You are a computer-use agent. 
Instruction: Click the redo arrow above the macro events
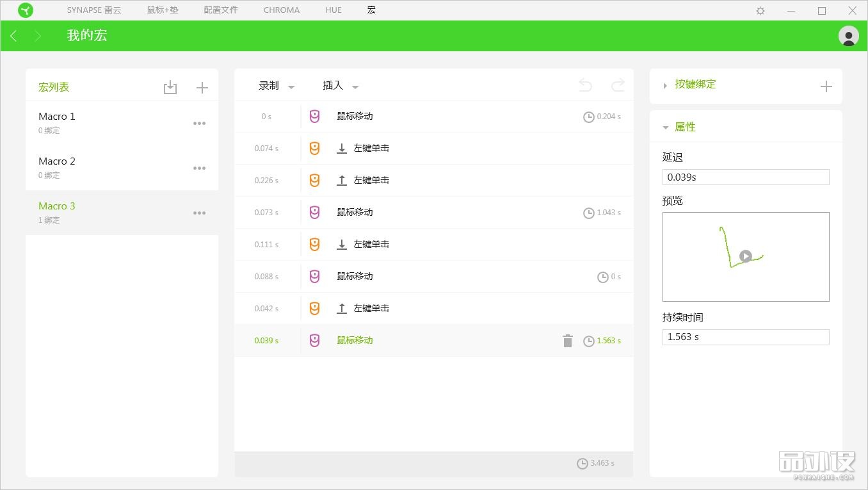616,85
